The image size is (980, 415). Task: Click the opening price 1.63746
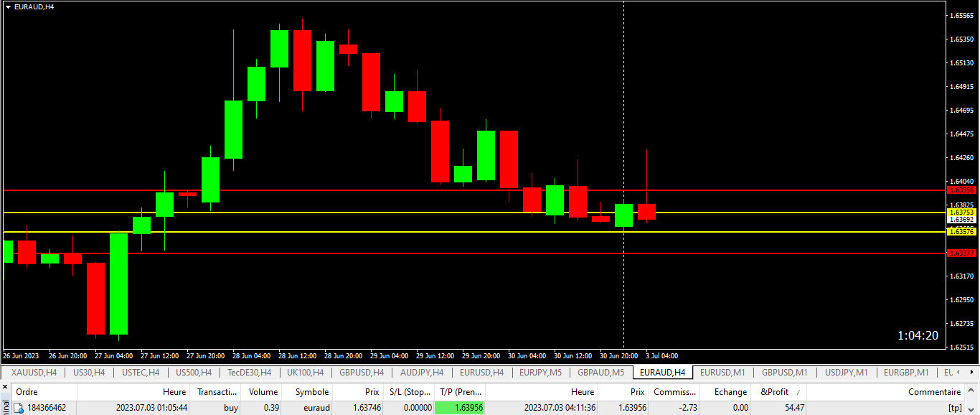pyautogui.click(x=366, y=408)
